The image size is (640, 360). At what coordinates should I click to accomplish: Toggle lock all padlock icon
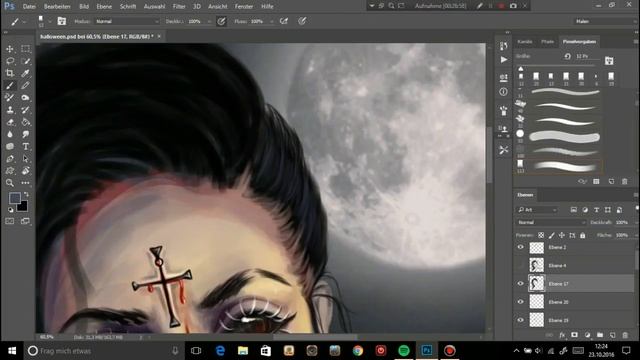582,236
